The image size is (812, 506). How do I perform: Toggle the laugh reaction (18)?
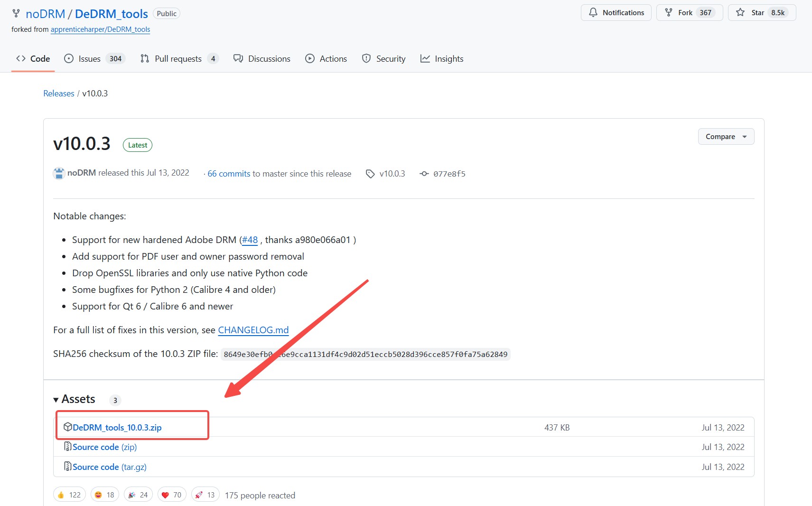(x=105, y=495)
